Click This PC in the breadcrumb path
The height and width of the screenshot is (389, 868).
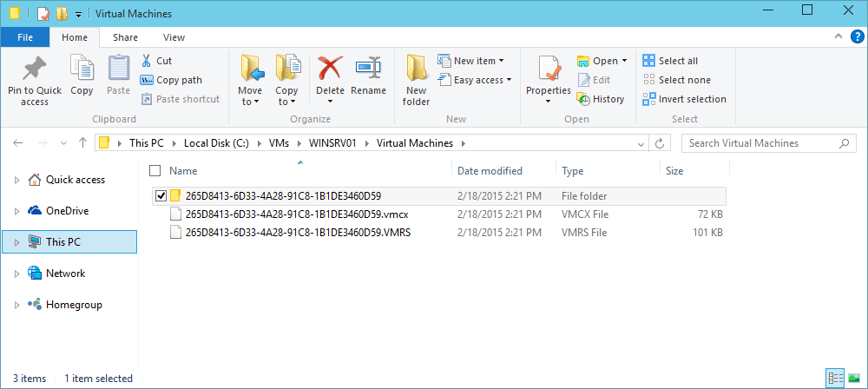146,143
